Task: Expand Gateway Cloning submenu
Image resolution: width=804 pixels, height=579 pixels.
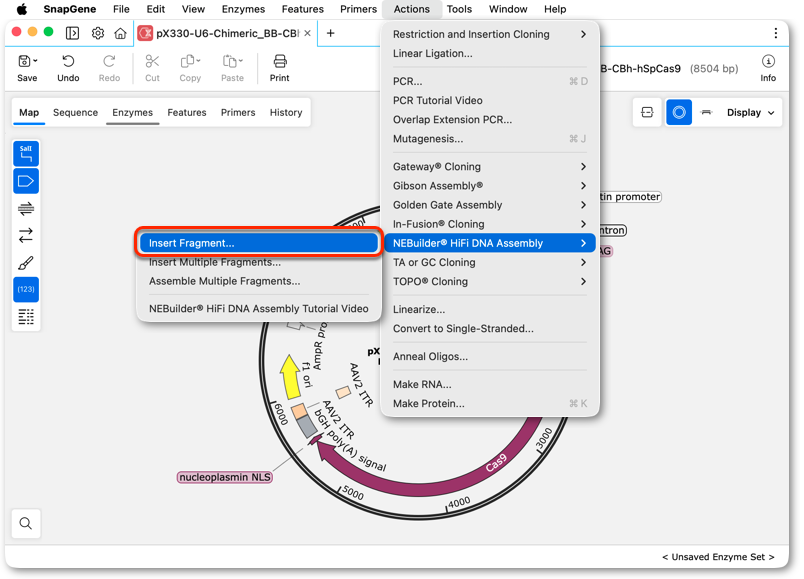Action: (x=489, y=167)
